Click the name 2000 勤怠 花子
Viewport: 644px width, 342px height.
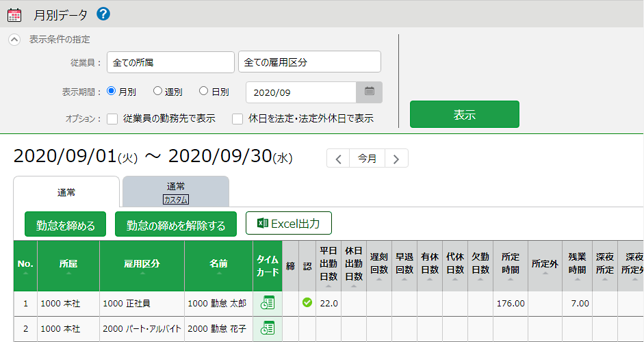tap(217, 328)
